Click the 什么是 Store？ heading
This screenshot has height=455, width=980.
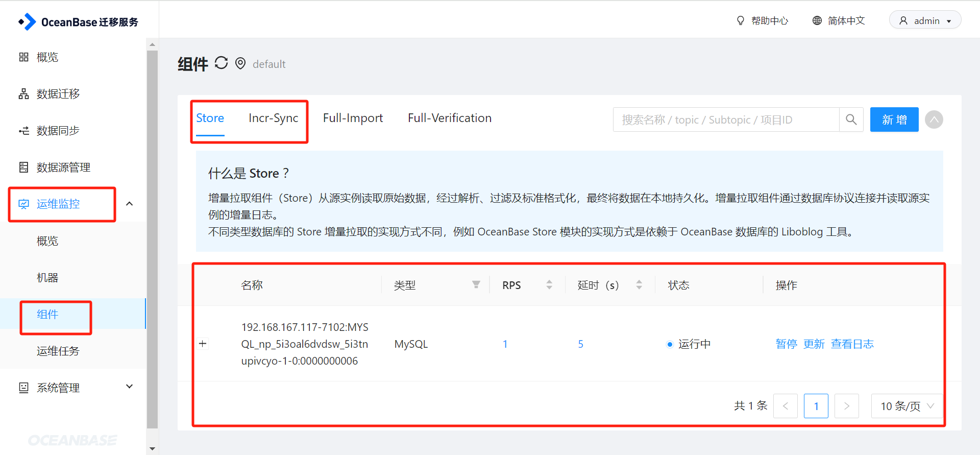coord(249,174)
